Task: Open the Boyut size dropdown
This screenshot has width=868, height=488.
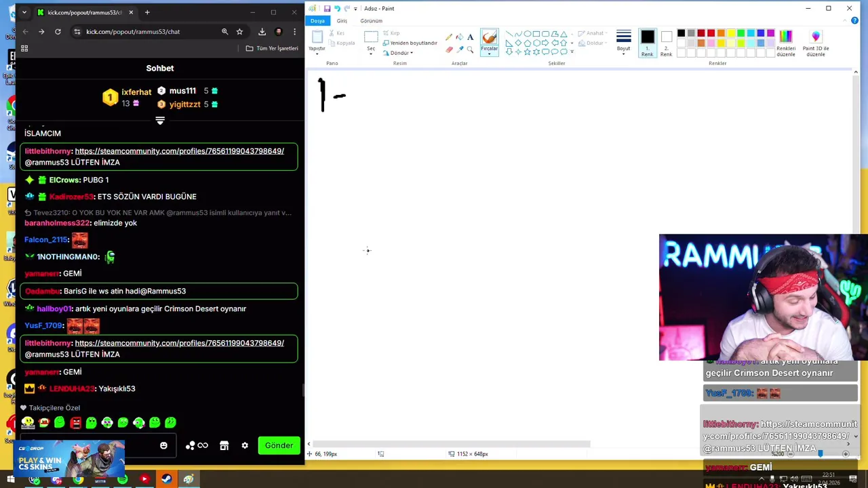Action: coord(623,43)
